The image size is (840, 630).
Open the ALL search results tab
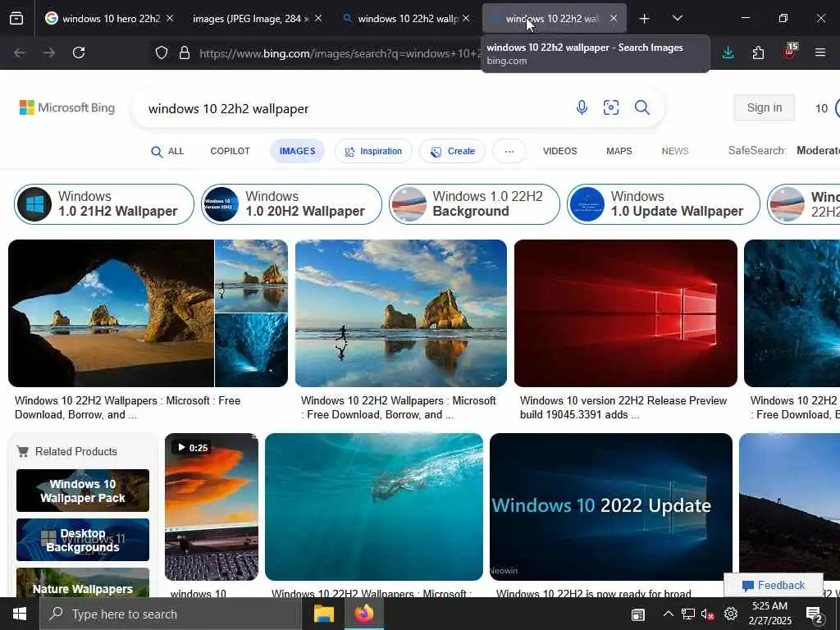(167, 151)
